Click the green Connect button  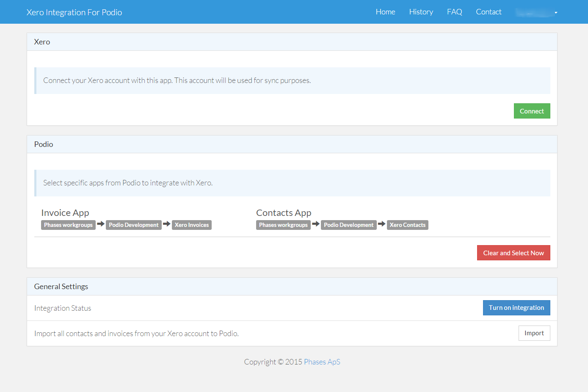[x=532, y=111]
